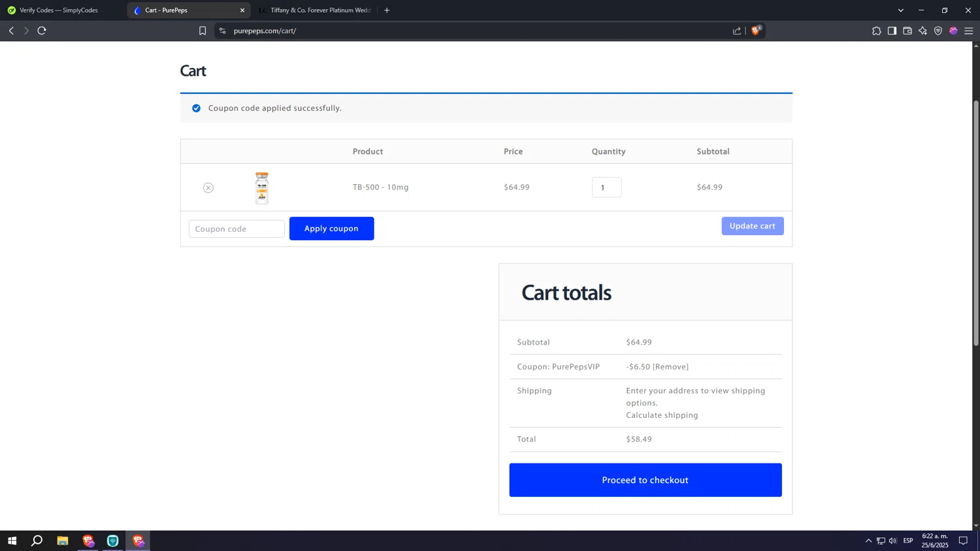The width and height of the screenshot is (980, 551).
Task: Click the coupon discount -$6.50 text
Action: (x=638, y=367)
